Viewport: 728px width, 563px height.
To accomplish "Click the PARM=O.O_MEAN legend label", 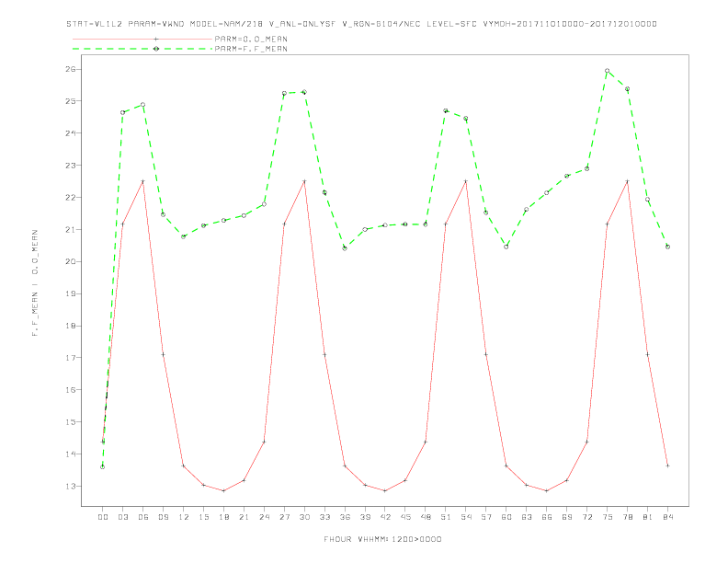I will 251,39.
